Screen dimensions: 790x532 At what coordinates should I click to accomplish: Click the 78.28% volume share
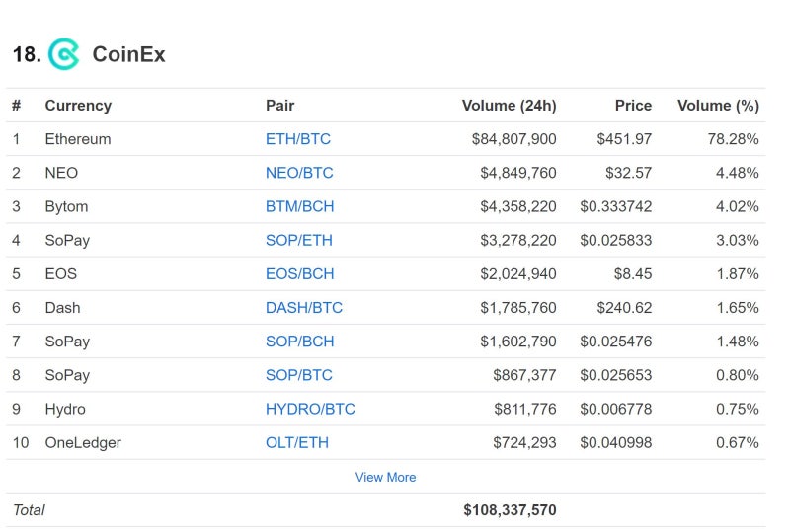(733, 139)
